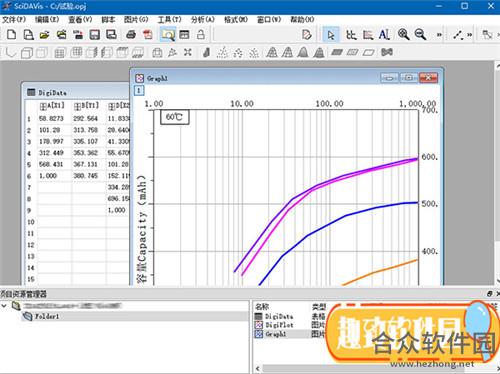Open the 文件(F) menu
500x374 pixels.
[14, 19]
